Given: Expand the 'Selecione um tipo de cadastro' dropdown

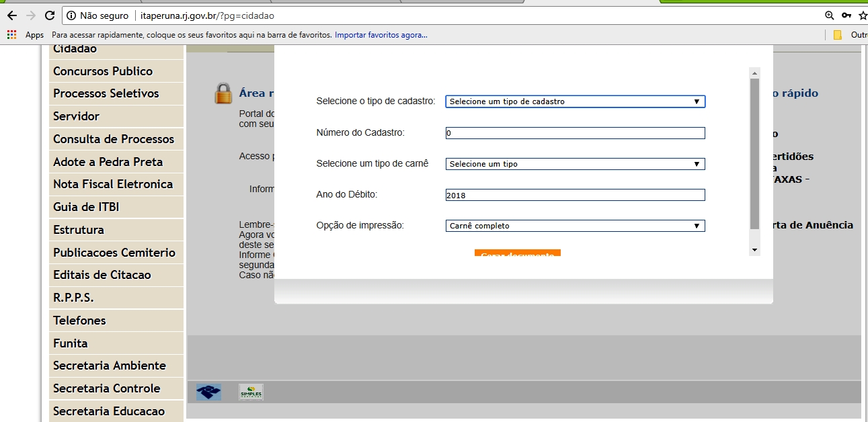Looking at the screenshot, I should (575, 101).
